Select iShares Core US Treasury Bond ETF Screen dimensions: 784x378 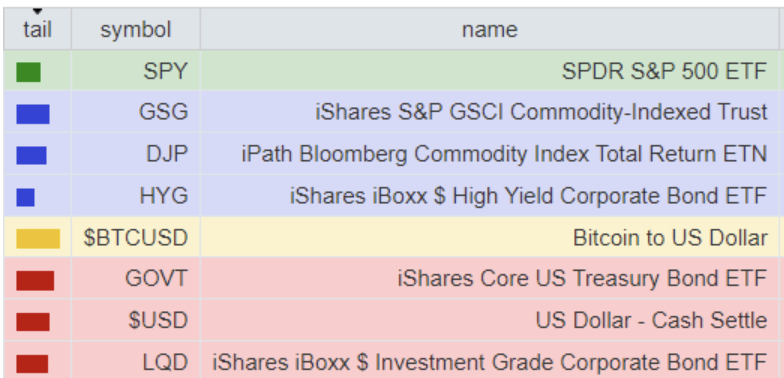pos(582,278)
